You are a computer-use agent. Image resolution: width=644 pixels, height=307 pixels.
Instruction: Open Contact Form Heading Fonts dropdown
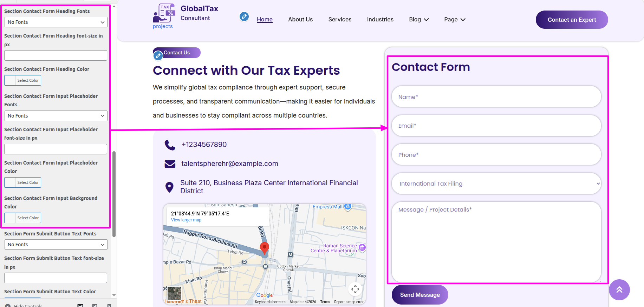(56, 22)
